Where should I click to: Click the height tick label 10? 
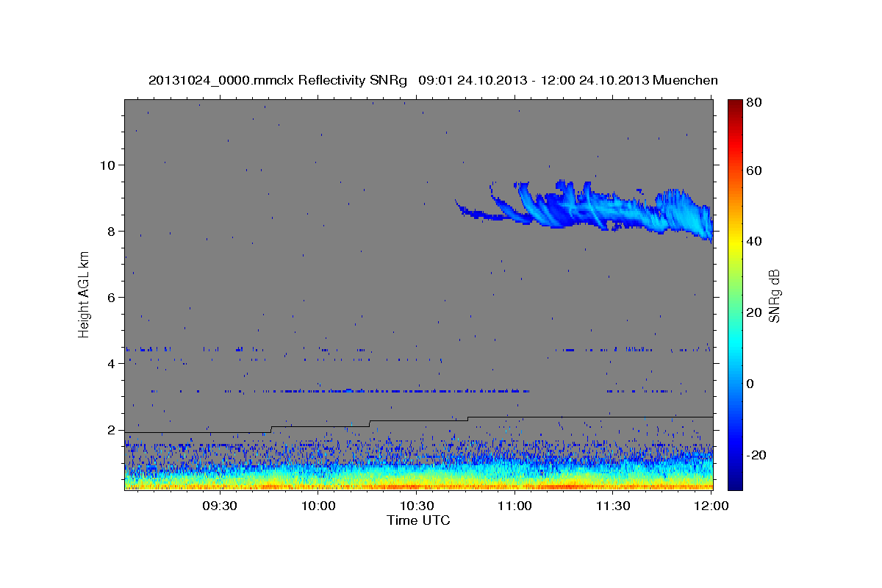pyautogui.click(x=108, y=165)
